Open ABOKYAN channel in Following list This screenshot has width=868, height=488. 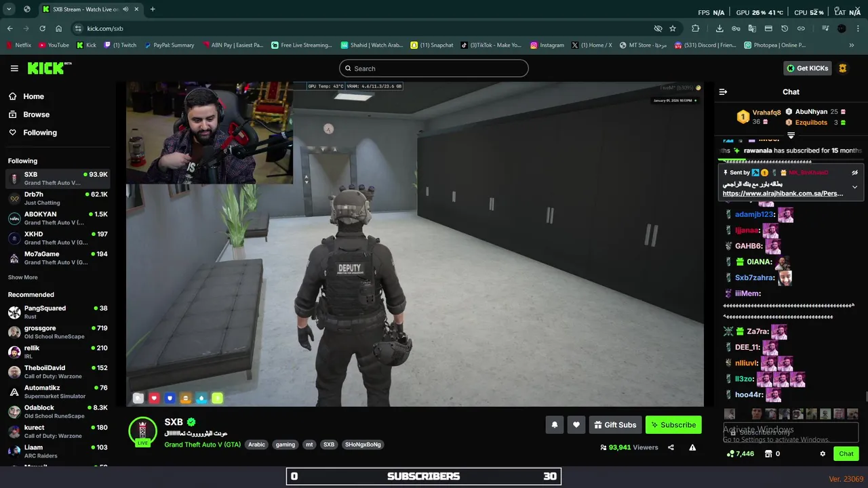point(58,218)
